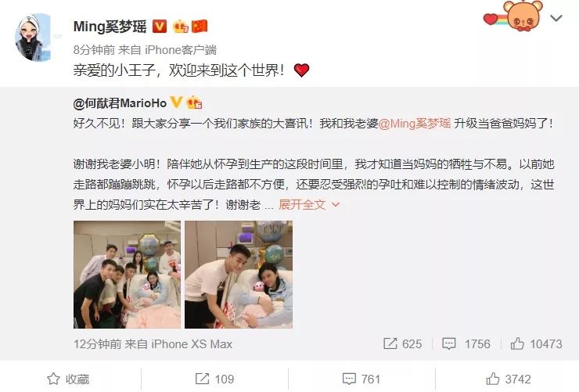
Task: Open the post options chevron menu
Action: tap(556, 18)
